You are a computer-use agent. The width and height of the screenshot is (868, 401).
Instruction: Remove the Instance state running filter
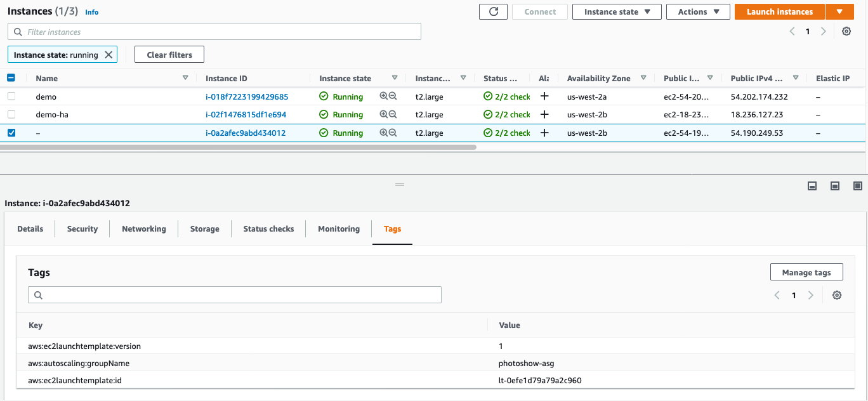click(109, 55)
